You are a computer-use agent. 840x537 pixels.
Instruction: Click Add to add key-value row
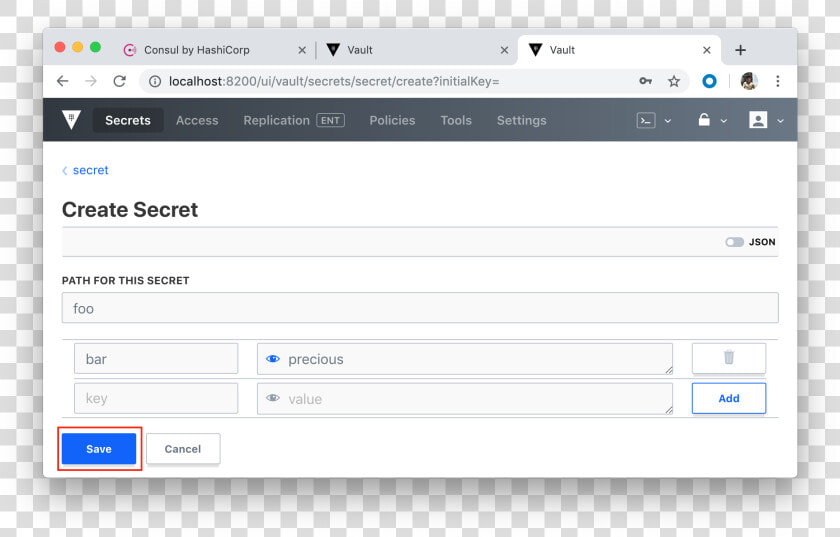click(729, 398)
